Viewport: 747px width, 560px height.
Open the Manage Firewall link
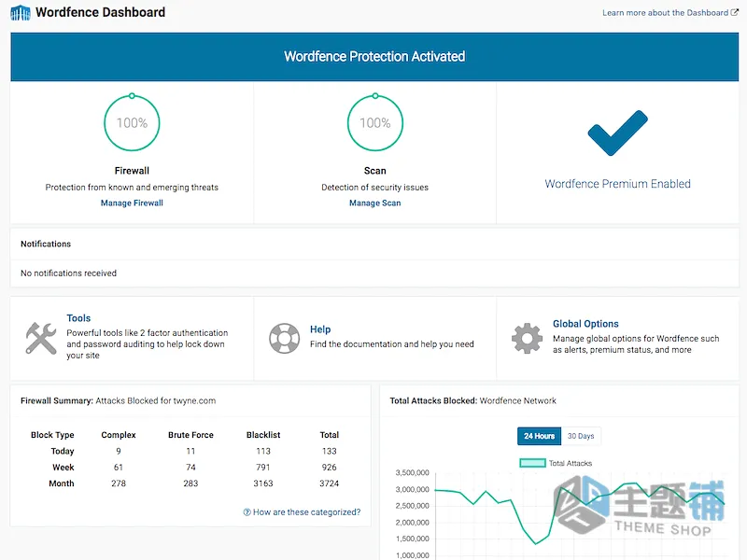132,203
